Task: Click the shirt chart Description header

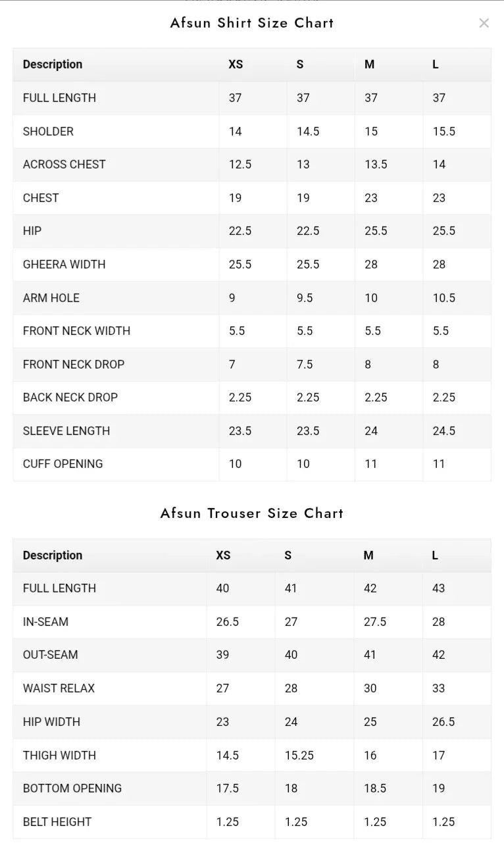Action: pos(53,65)
